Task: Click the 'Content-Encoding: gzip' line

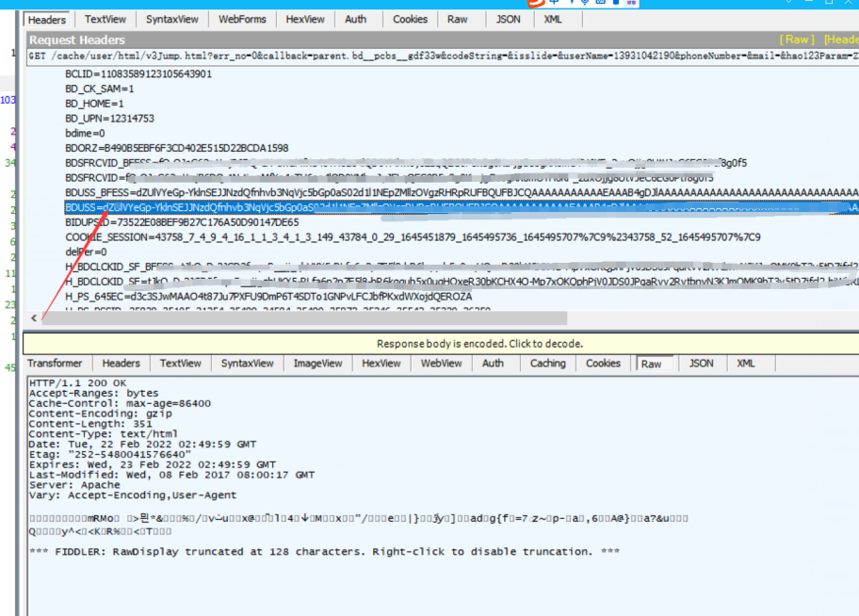Action: 100,413
